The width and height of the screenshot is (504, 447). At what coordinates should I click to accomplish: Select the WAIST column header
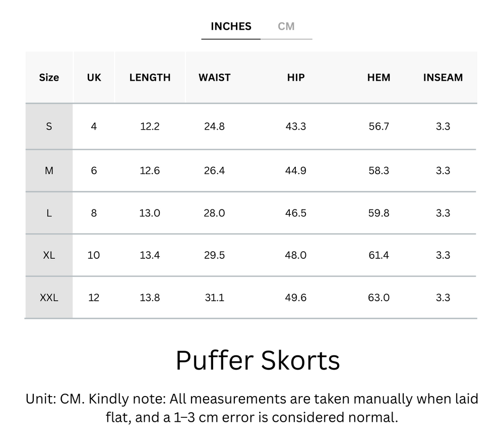pyautogui.click(x=214, y=77)
